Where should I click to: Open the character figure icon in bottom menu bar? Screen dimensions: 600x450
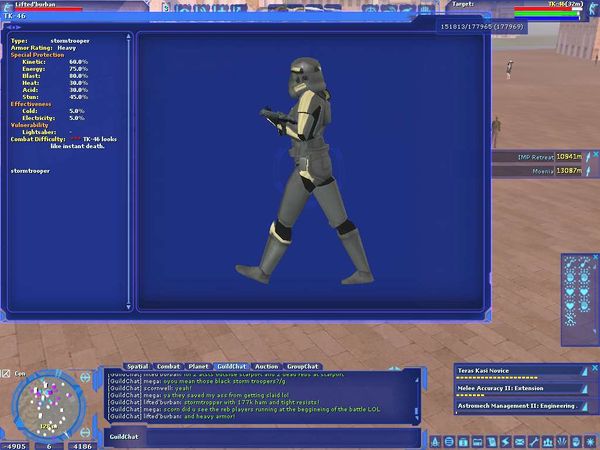coord(435,441)
